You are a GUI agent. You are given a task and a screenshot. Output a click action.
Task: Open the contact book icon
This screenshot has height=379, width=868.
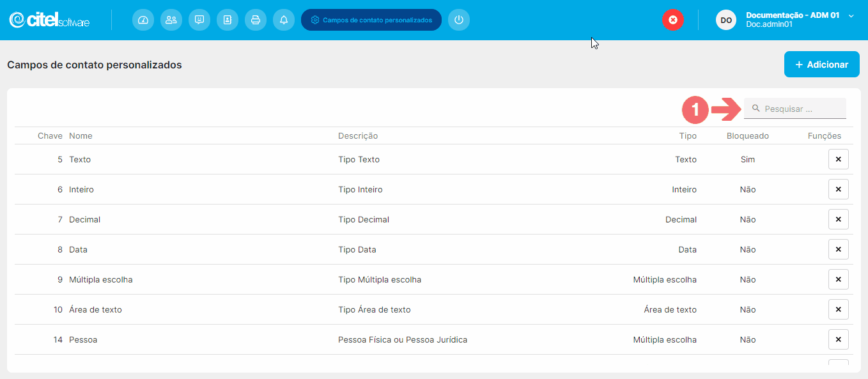pyautogui.click(x=228, y=20)
